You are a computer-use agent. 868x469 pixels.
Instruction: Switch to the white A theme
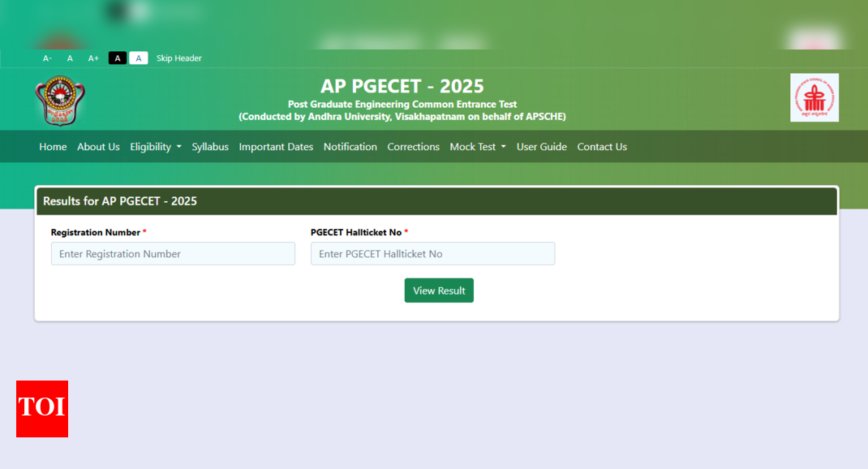click(139, 58)
